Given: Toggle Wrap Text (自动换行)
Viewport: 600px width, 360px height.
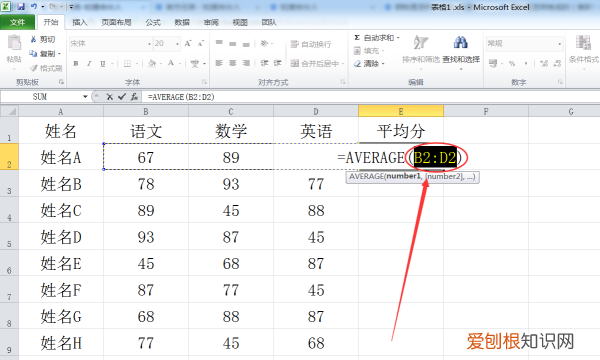Looking at the screenshot, I should point(311,44).
